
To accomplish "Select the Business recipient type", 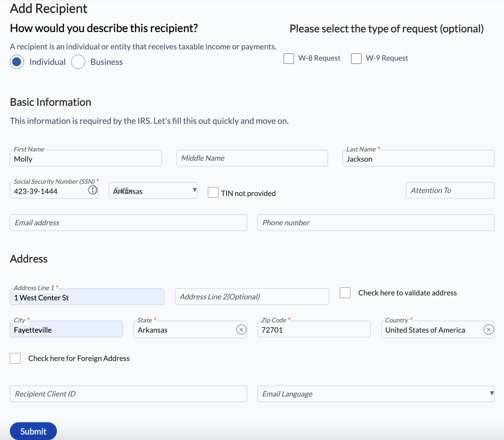I will pos(78,62).
